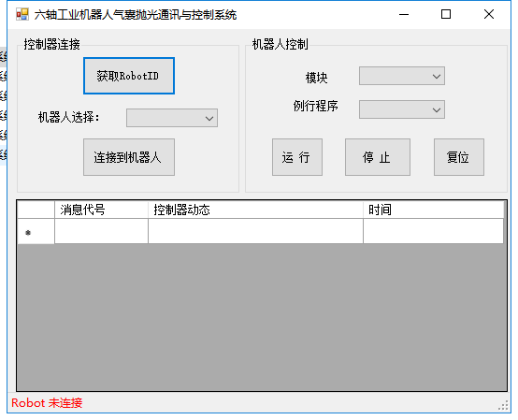The width and height of the screenshot is (518, 420).
Task: Click the application icon in title bar
Action: pos(22,15)
